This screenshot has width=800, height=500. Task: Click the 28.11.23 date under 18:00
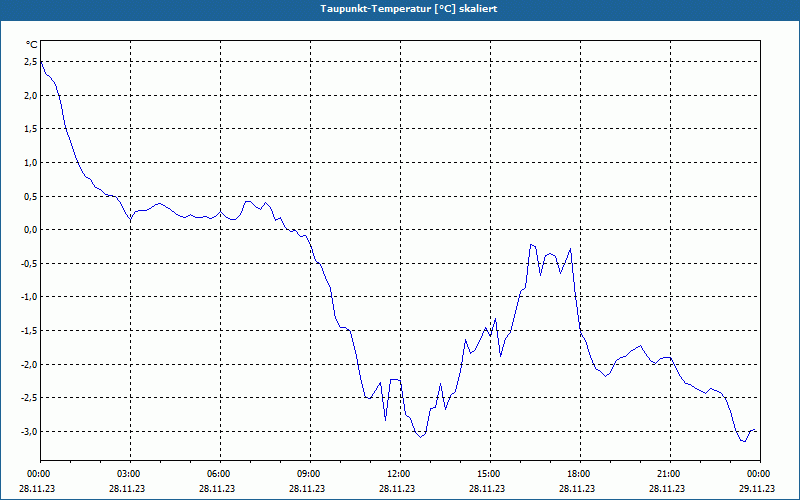tap(577, 488)
